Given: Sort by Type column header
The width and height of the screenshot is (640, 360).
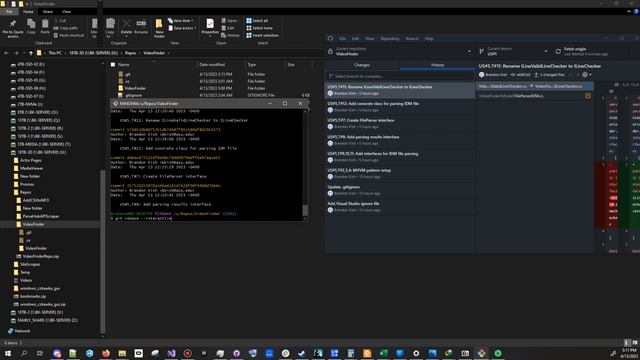Looking at the screenshot, I should [264, 64].
